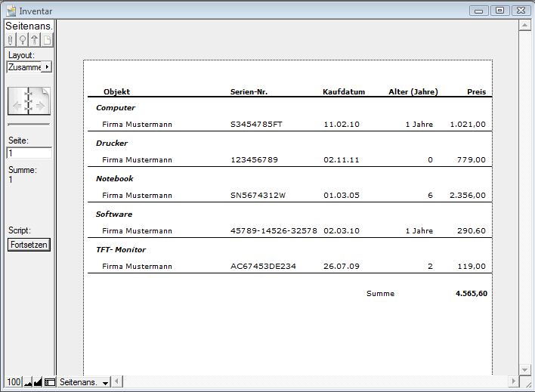Zoom in with the large mountains icon
Screen dimensions: 535x392
[x=39, y=382]
